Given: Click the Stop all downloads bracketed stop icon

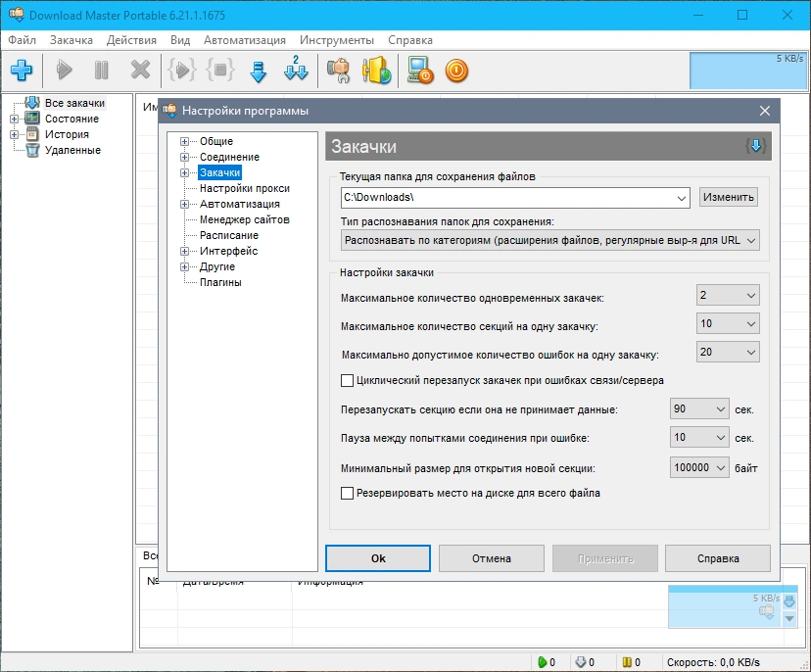Looking at the screenshot, I should coord(220,70).
